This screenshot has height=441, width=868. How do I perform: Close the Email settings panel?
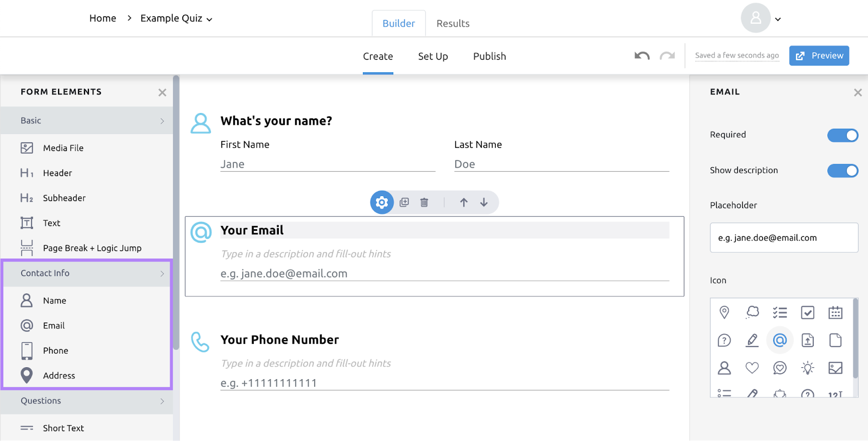coord(858,92)
